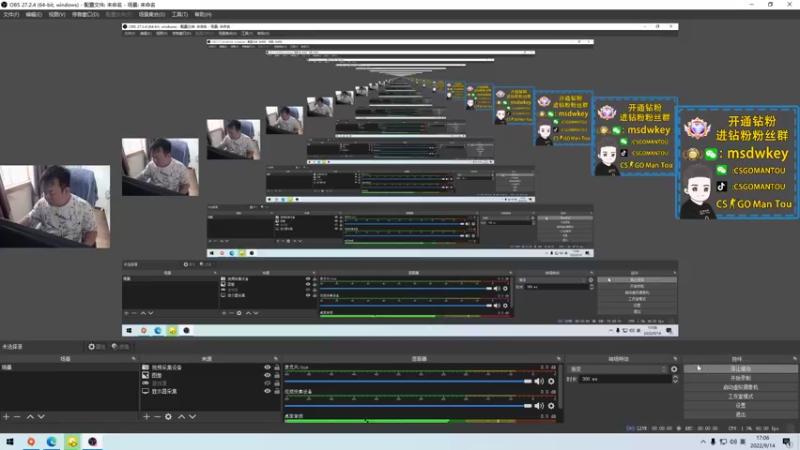Undock the 转场特效 transitions panel
Image resolution: width=800 pixels, height=450 pixels.
[675, 359]
